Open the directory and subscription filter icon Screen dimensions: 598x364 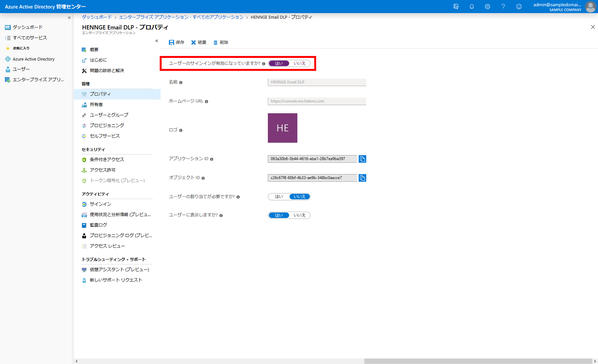click(x=456, y=6)
